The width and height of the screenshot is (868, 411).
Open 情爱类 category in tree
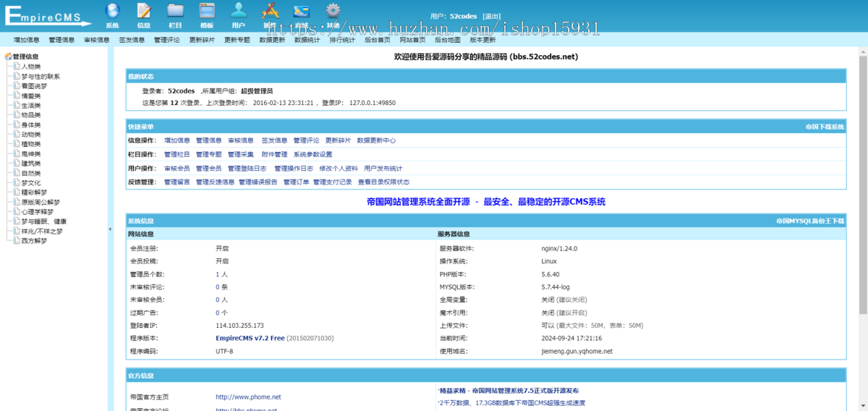[31, 96]
